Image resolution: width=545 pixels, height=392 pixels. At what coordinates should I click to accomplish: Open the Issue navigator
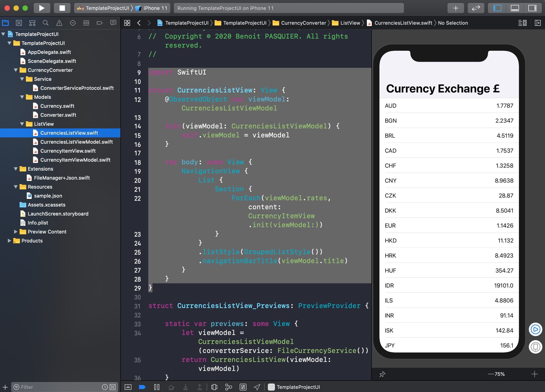[59, 23]
